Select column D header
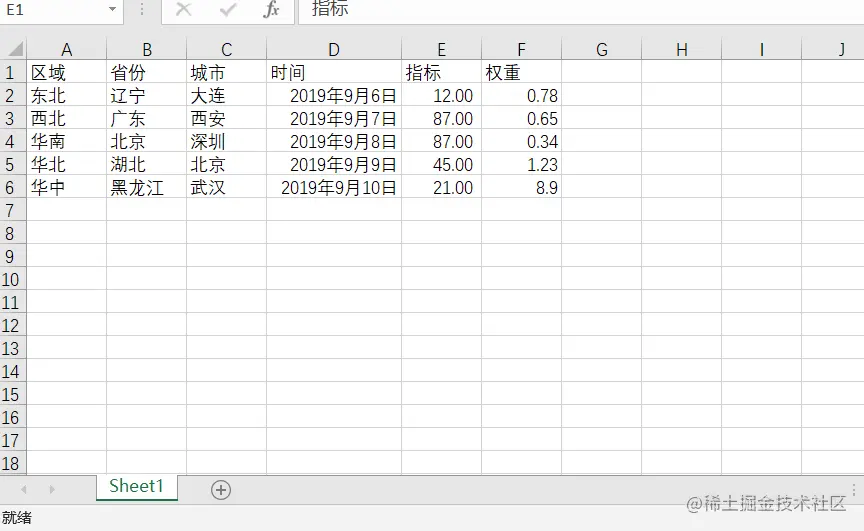864x531 pixels. [x=334, y=50]
